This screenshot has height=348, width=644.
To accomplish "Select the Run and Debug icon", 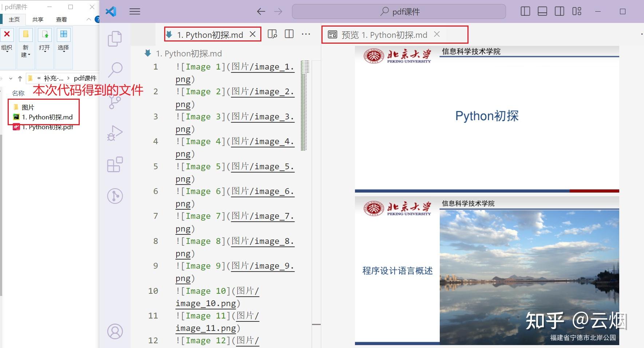I will click(x=115, y=133).
